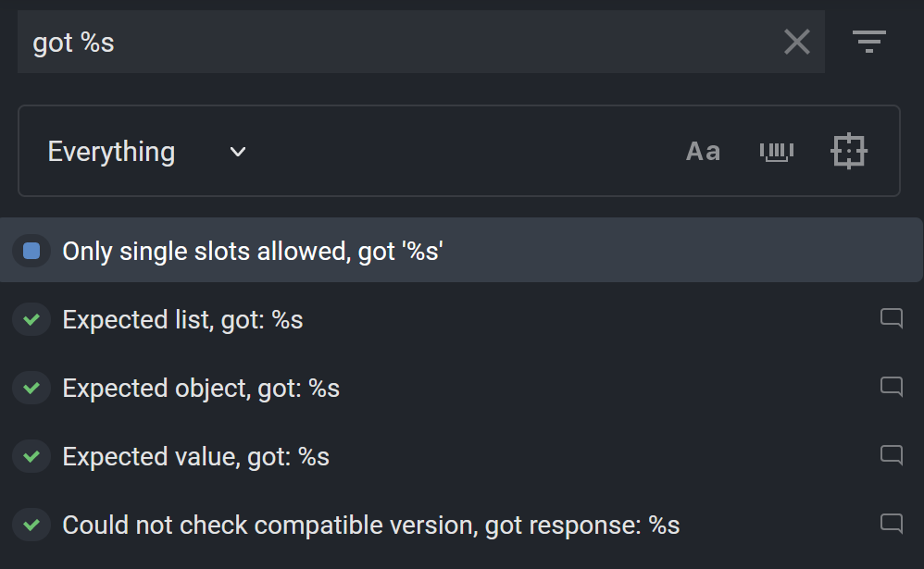Click the search field containing "got %s"
Screen dimensions: 924x569
[398, 43]
